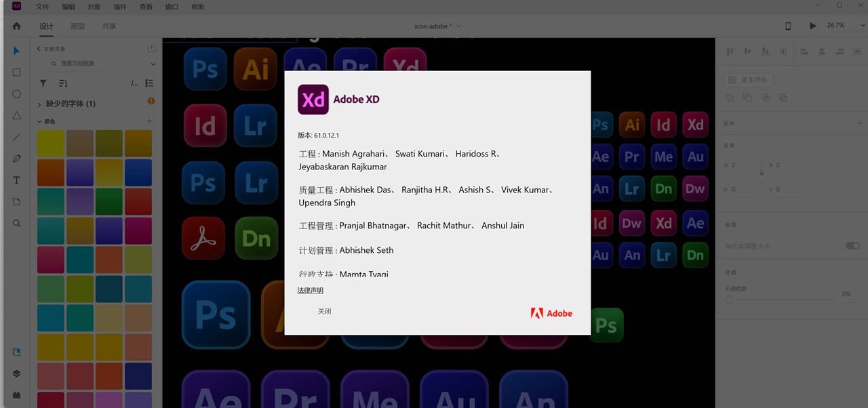Open the 帮助 menu
The width and height of the screenshot is (868, 408).
[197, 7]
